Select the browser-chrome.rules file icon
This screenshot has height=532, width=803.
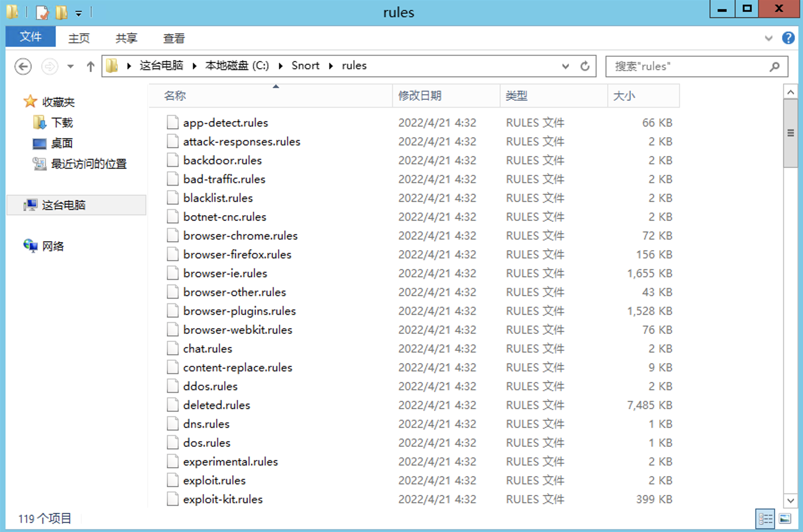click(x=173, y=235)
